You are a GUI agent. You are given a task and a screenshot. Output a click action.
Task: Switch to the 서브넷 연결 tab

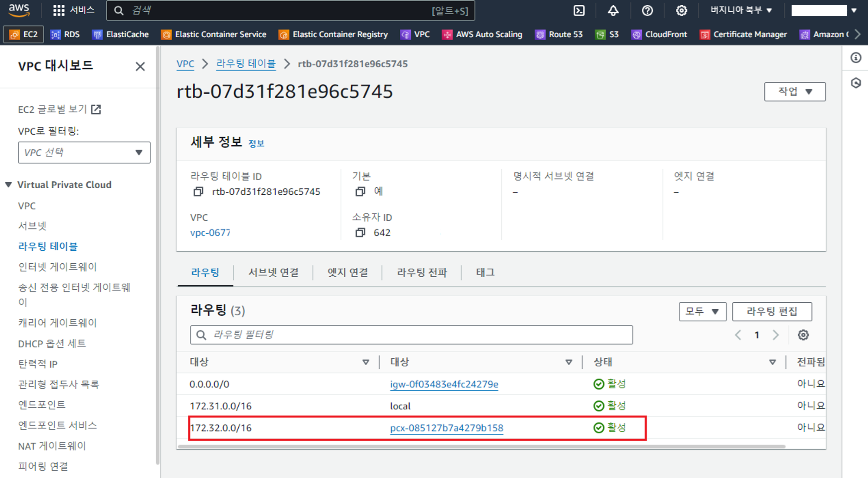pos(273,272)
